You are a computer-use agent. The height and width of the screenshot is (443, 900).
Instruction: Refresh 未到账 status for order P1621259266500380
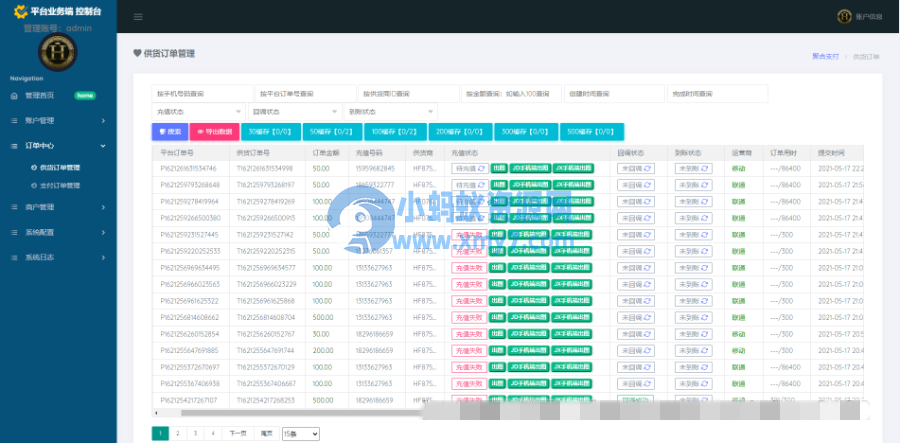point(704,218)
